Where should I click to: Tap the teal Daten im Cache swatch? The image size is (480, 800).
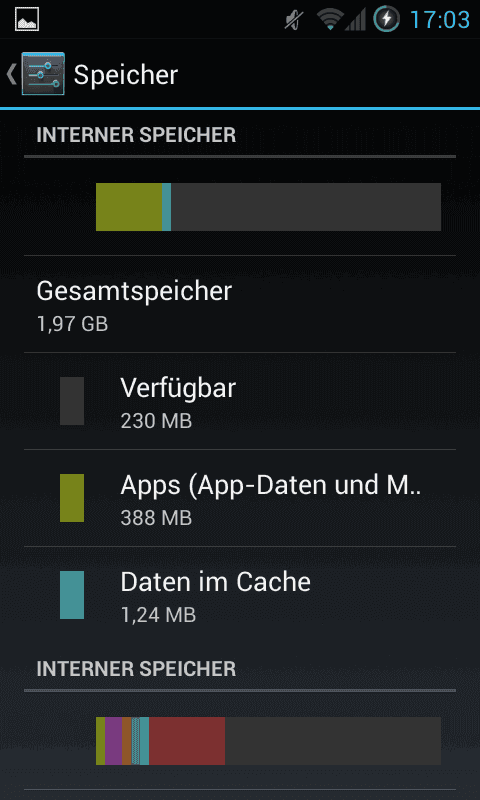click(x=72, y=595)
